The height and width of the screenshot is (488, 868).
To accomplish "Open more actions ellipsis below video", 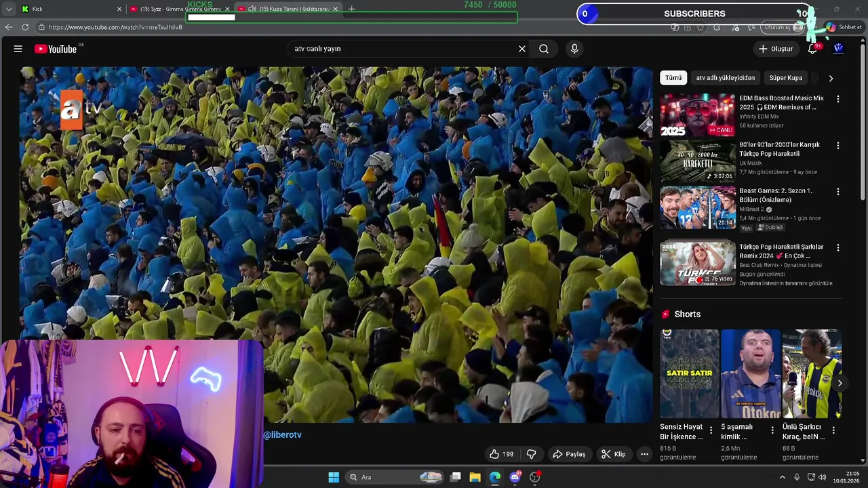I will point(645,454).
